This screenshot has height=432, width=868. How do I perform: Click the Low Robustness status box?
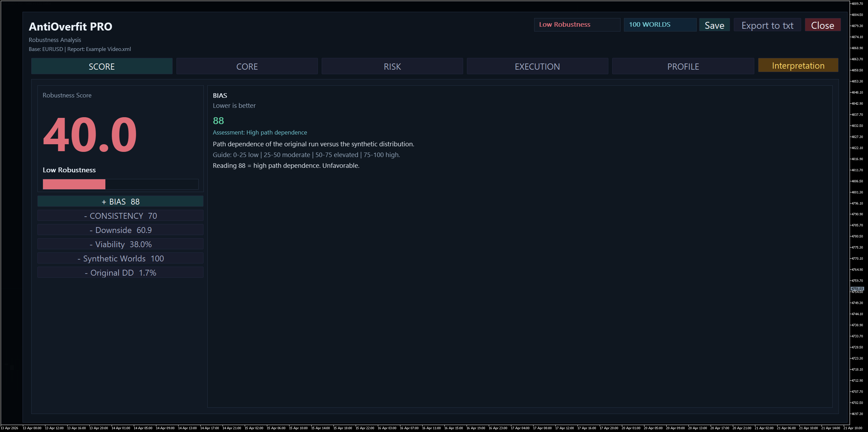pos(577,25)
